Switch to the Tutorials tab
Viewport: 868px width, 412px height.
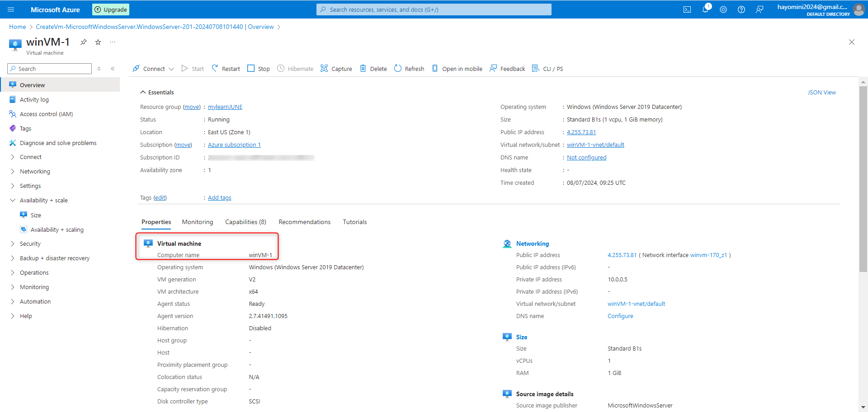pos(355,222)
